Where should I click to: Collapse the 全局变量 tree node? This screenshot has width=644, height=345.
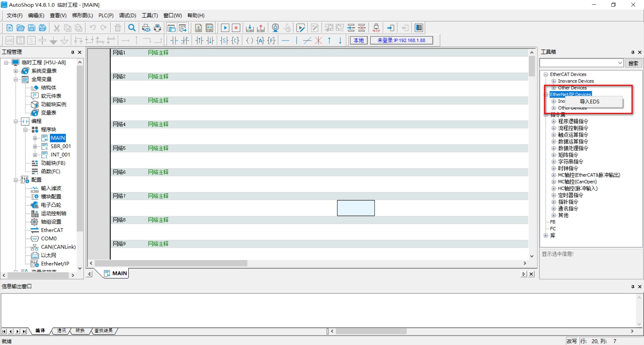(16, 79)
